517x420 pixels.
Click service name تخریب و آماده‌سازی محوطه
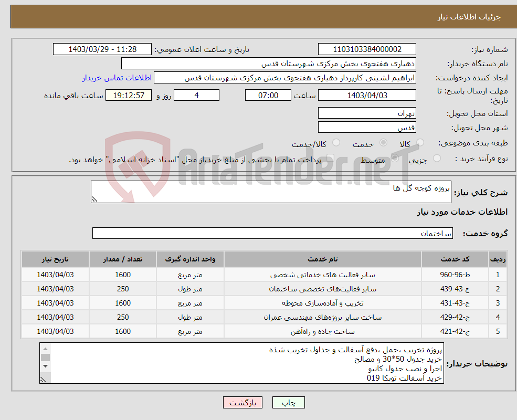coord(322,303)
